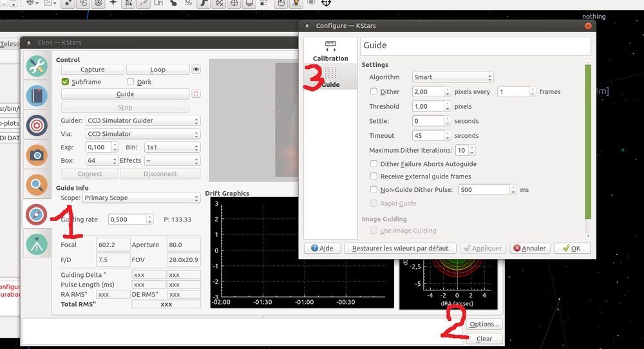The height and width of the screenshot is (349, 644).
Task: Click the Exp 0,100 stepper arrows
Action: (115, 147)
